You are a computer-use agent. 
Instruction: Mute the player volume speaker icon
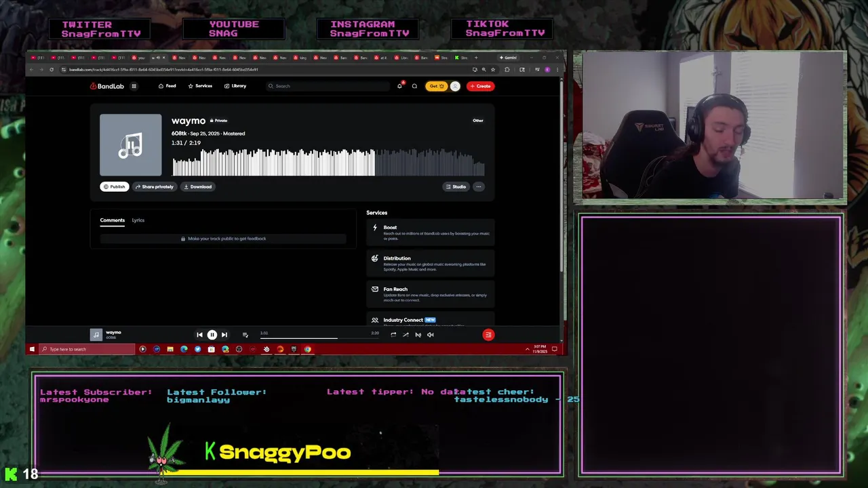(430, 335)
